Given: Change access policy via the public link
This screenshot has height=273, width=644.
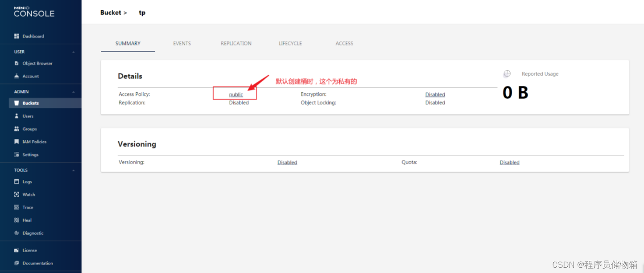Looking at the screenshot, I should (235, 94).
